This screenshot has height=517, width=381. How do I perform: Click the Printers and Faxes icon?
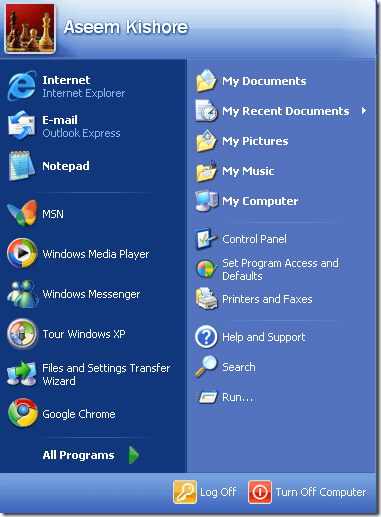207,299
